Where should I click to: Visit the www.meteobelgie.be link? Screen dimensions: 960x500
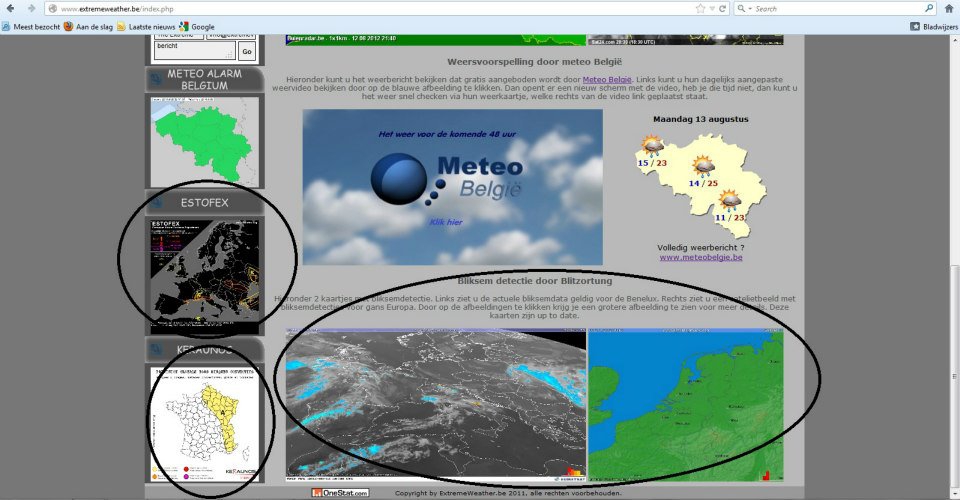tap(701, 257)
